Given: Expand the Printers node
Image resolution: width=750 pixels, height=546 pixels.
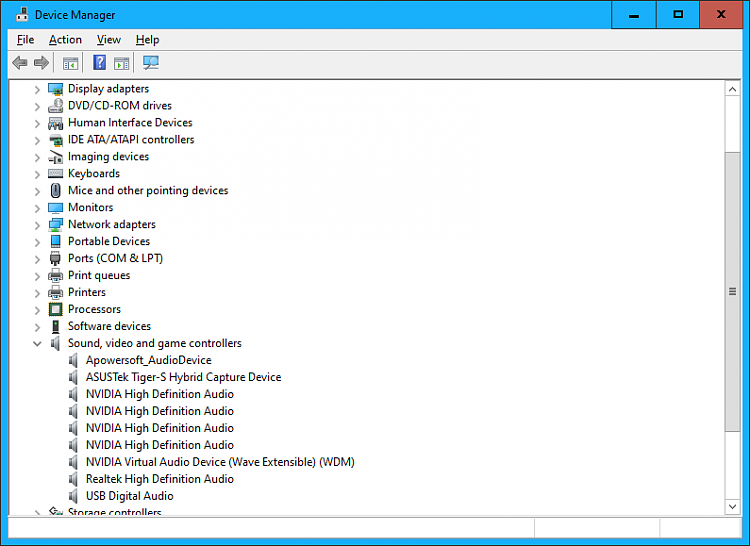Looking at the screenshot, I should coord(37,293).
